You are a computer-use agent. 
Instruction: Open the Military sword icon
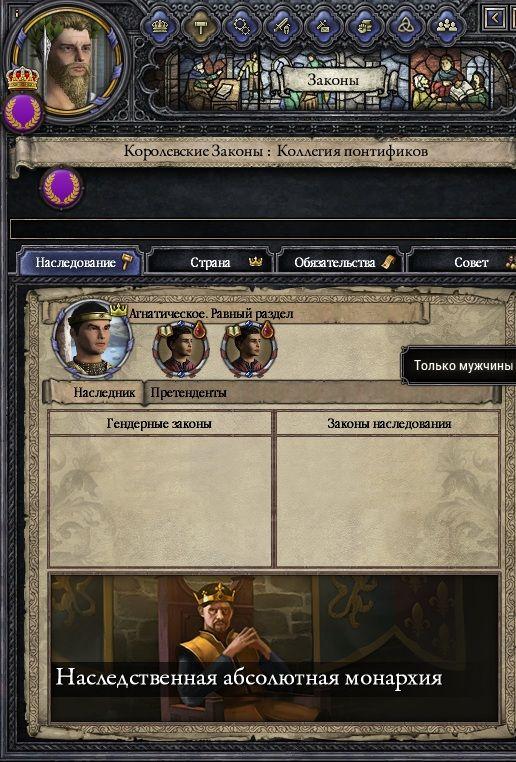(x=282, y=26)
